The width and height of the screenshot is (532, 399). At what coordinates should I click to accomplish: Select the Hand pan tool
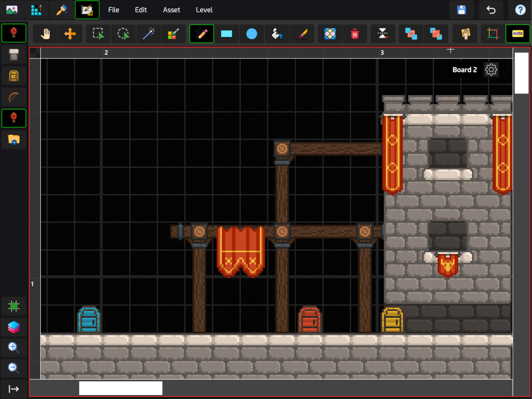(x=45, y=34)
